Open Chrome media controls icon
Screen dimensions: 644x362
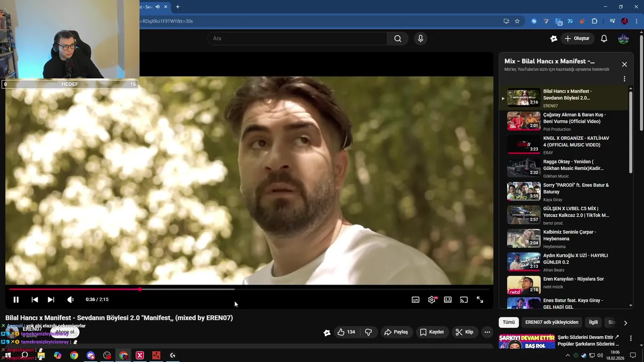[x=612, y=21]
